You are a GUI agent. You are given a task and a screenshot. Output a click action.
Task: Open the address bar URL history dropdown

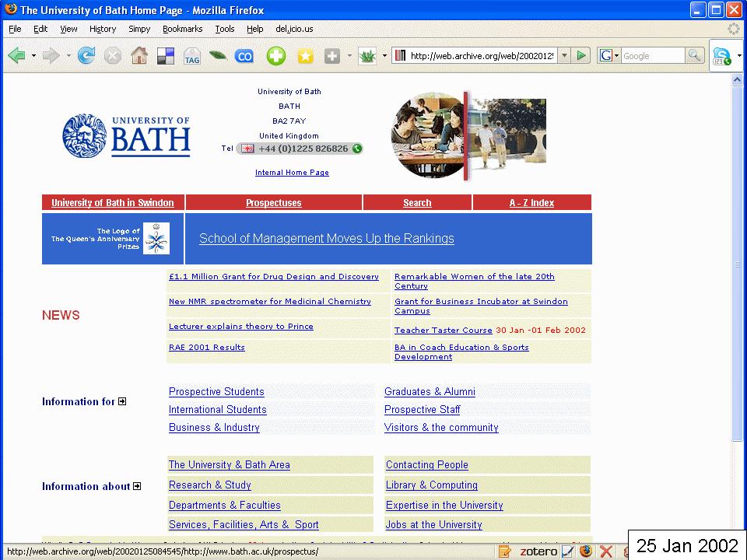[x=564, y=56]
